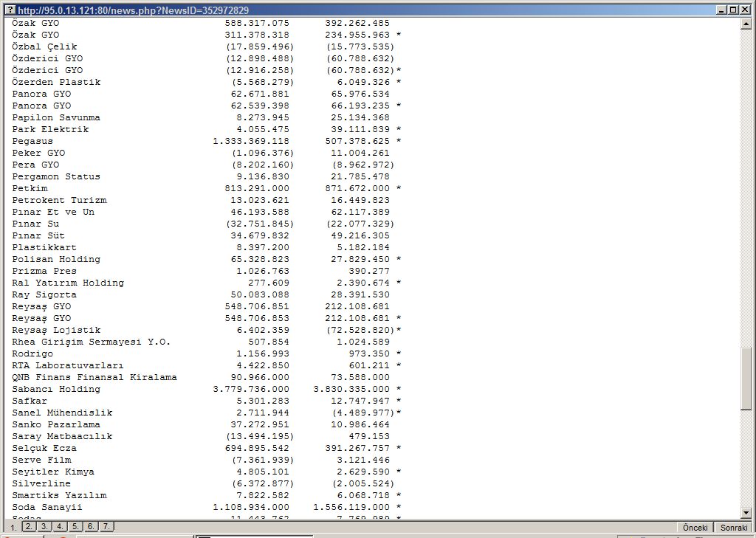This screenshot has height=538, width=756.
Task: Select QNB Finans Finansal Kiralama row
Action: point(94,377)
